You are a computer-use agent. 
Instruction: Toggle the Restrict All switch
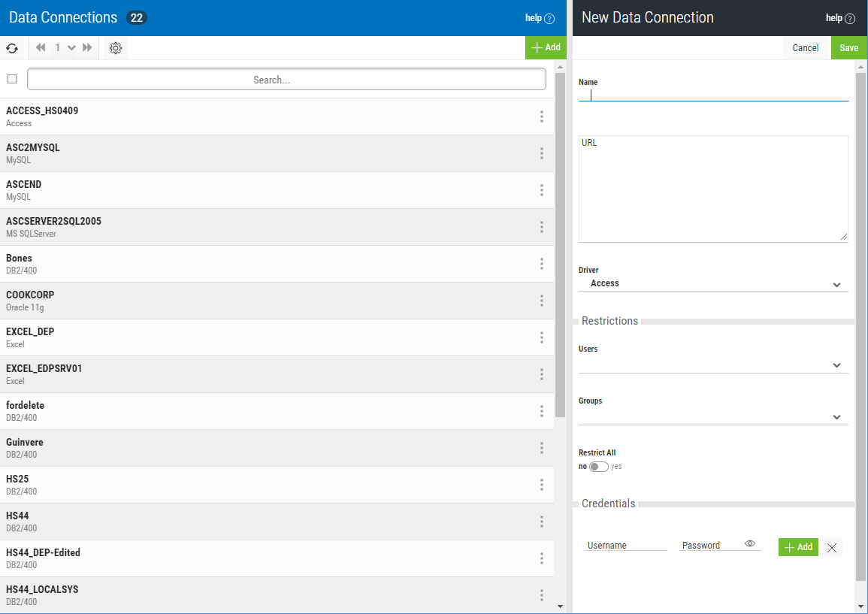click(598, 467)
